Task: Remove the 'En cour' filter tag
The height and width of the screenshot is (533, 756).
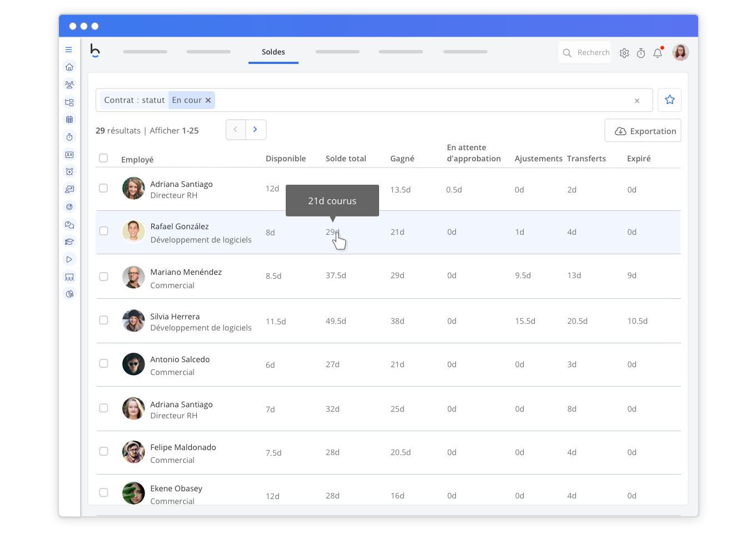Action: [x=208, y=100]
